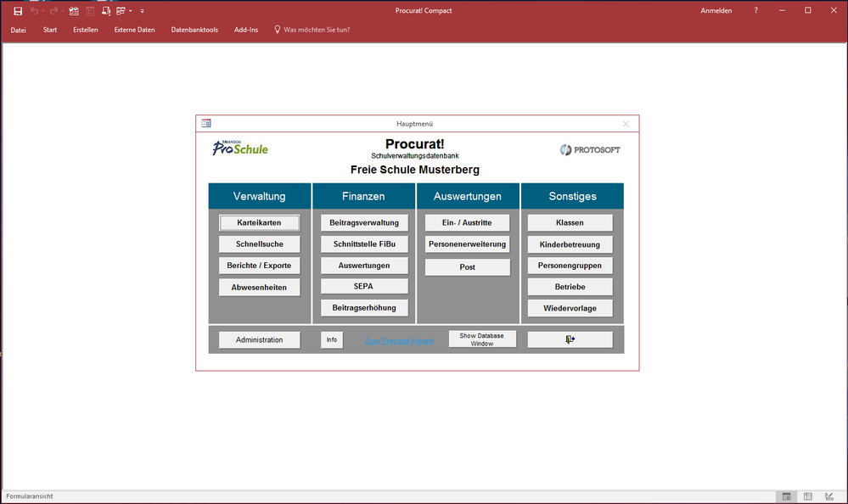The width and height of the screenshot is (848, 504).
Task: Click the Redo arrow icon
Action: coord(53,11)
